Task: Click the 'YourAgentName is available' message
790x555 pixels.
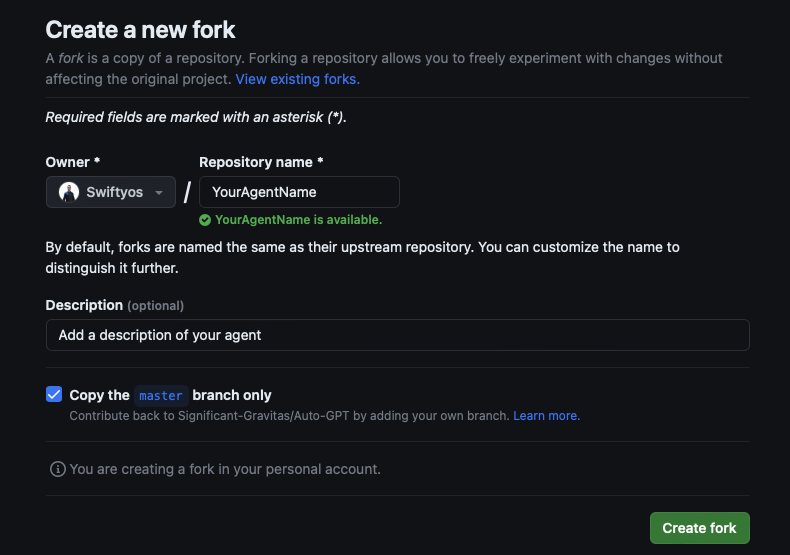Action: (x=298, y=220)
